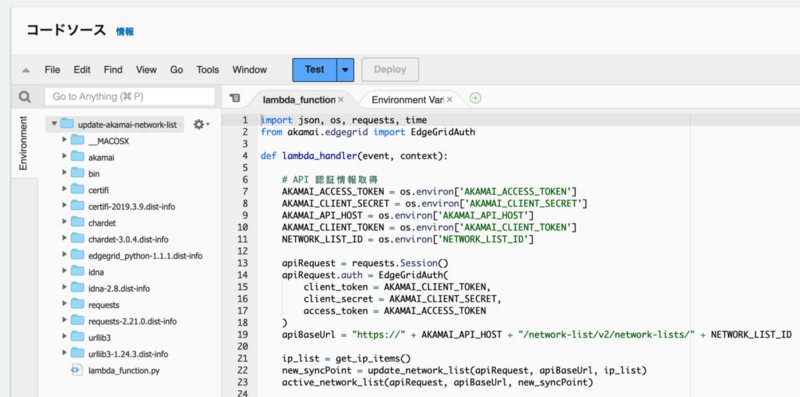Open the Find menu
800x397 pixels.
click(x=113, y=70)
